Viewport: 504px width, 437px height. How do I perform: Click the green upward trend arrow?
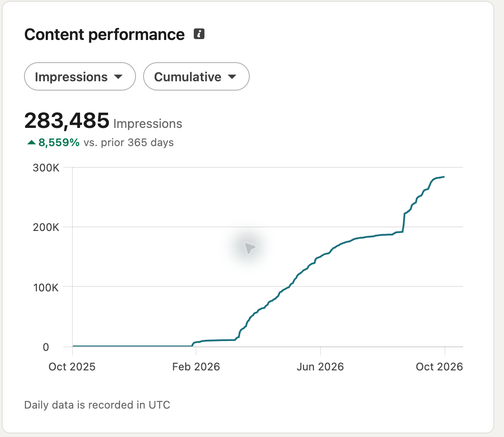coord(32,142)
